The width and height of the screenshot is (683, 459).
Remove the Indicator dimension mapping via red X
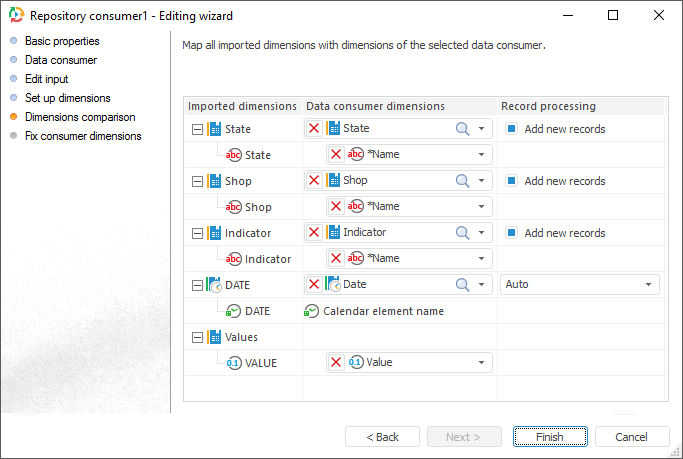pyautogui.click(x=314, y=233)
